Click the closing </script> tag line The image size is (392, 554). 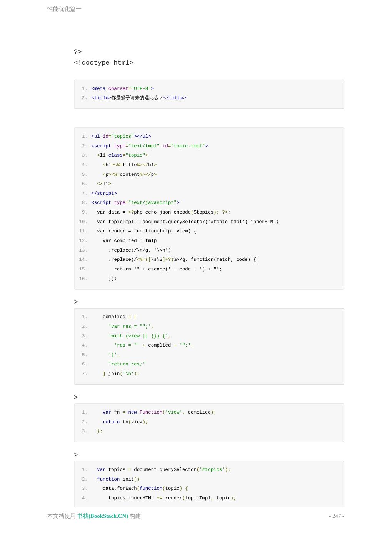104,193
